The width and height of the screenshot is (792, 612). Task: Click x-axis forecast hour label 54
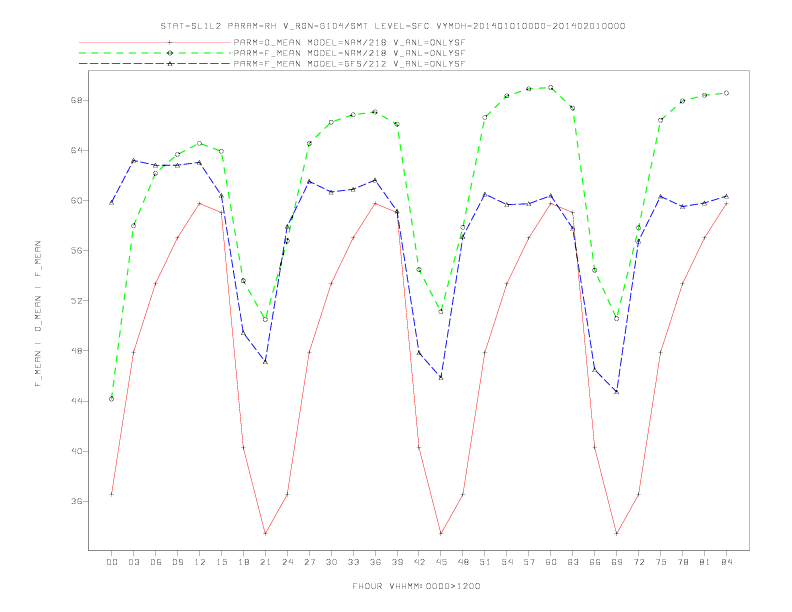(507, 562)
